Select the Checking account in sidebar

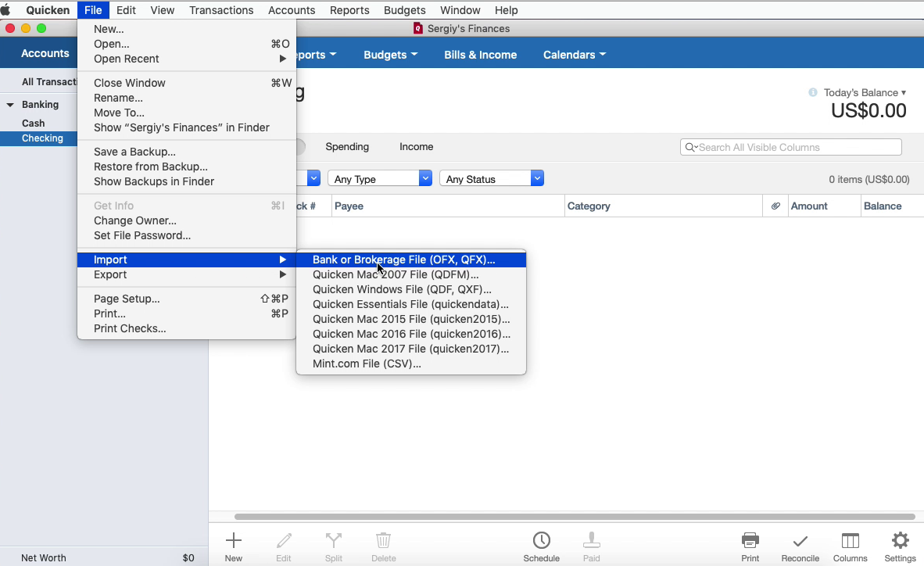click(39, 138)
